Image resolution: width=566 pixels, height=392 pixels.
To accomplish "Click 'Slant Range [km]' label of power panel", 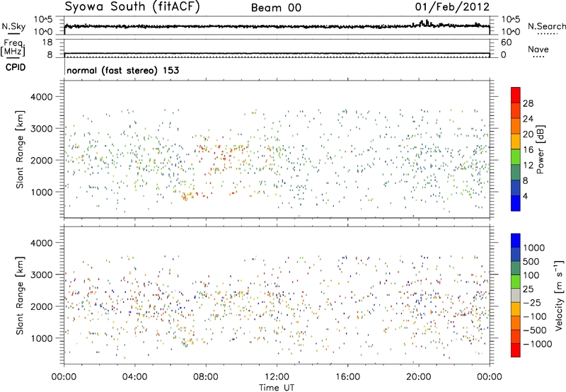I will pyautogui.click(x=20, y=149).
